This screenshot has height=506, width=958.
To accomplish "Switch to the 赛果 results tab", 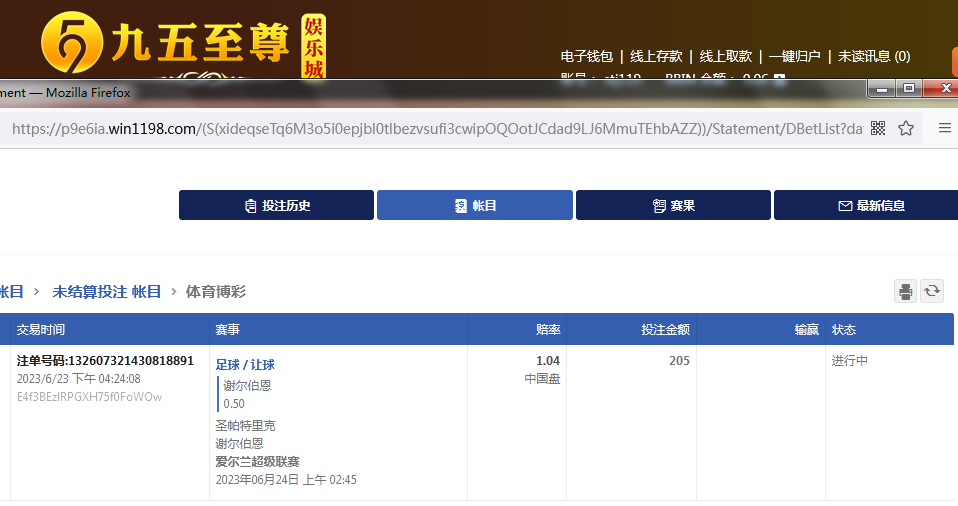I will click(x=673, y=205).
